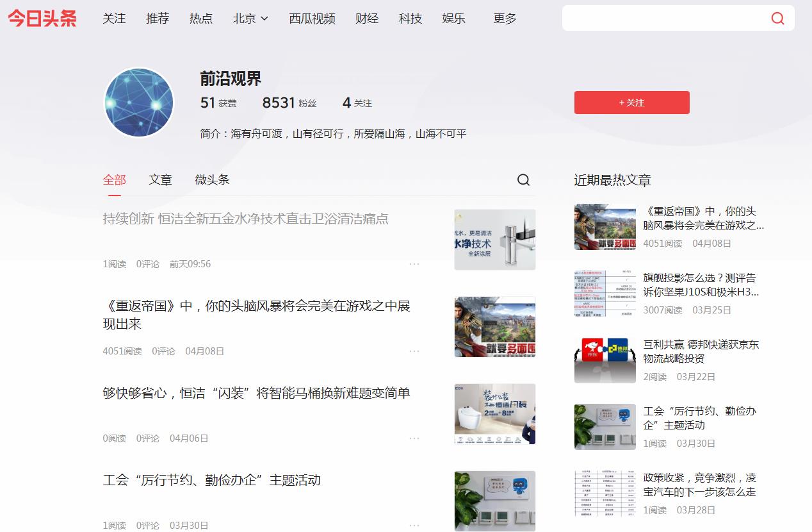Image resolution: width=812 pixels, height=532 pixels.
Task: Open the 财经 channel
Action: pos(367,19)
